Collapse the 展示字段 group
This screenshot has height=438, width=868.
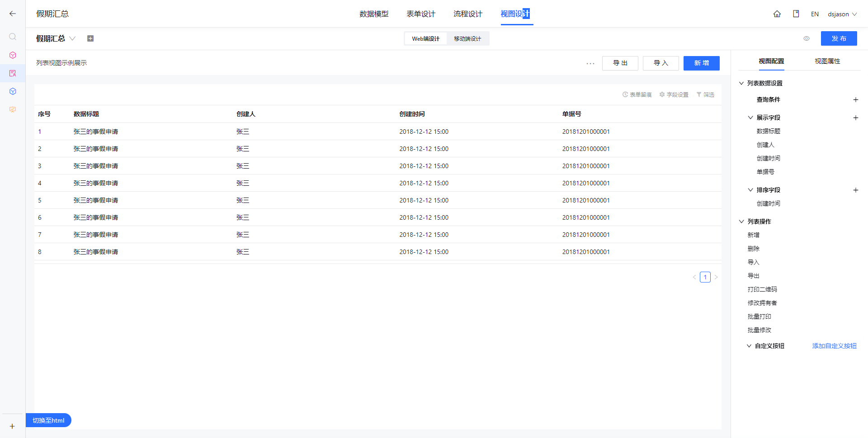(x=750, y=118)
